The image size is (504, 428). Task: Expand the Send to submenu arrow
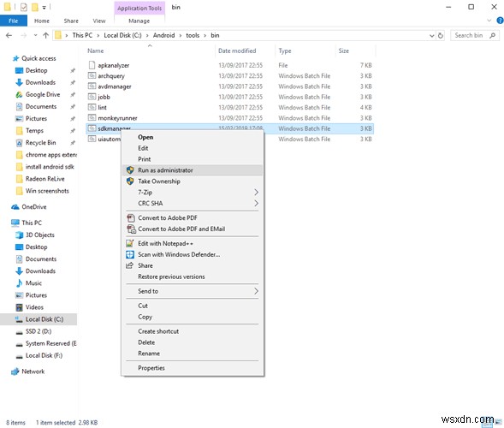click(256, 291)
